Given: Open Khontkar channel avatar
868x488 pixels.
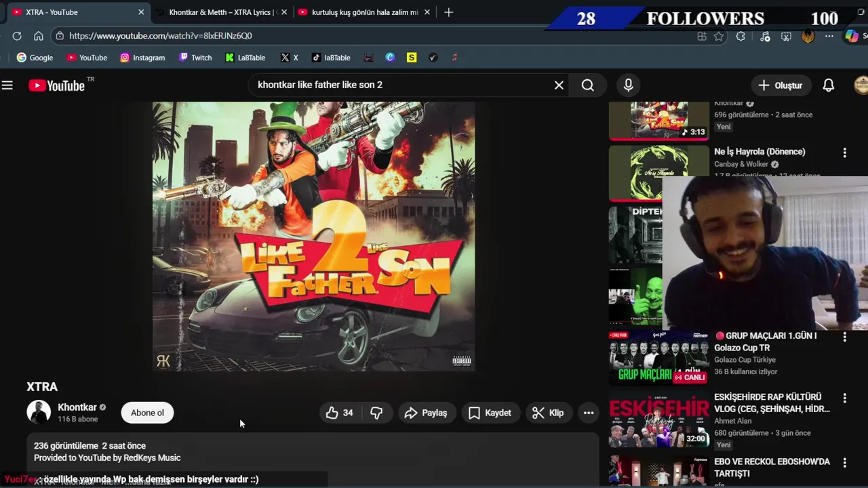Looking at the screenshot, I should (39, 412).
